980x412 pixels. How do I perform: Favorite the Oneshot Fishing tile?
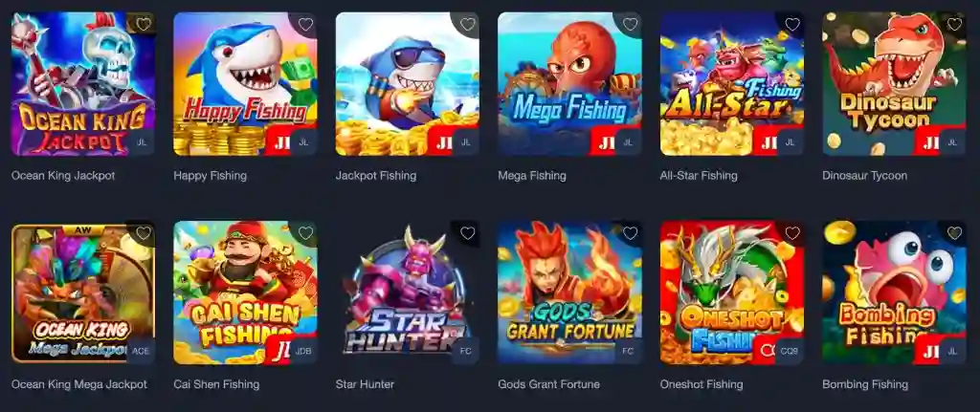tap(792, 233)
